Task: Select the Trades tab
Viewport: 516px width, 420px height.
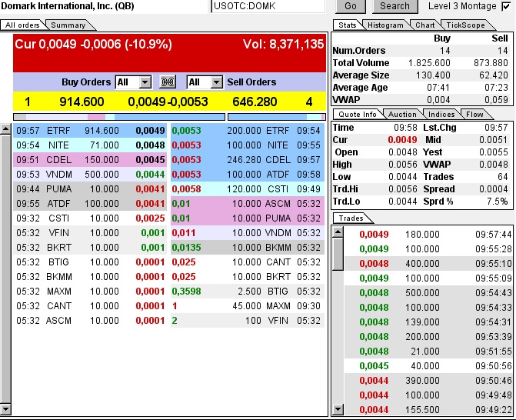Action: click(x=351, y=218)
